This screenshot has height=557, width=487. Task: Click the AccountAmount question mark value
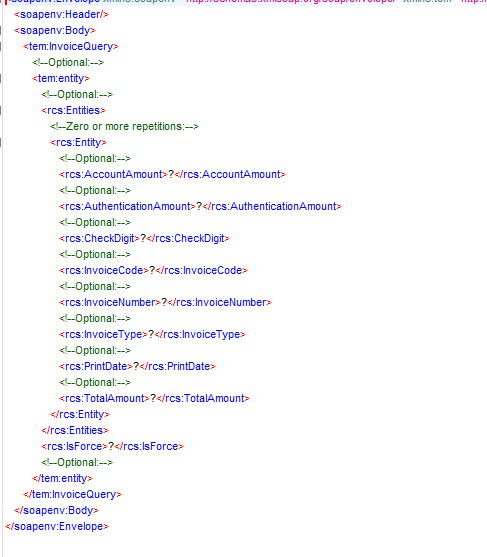pyautogui.click(x=171, y=174)
